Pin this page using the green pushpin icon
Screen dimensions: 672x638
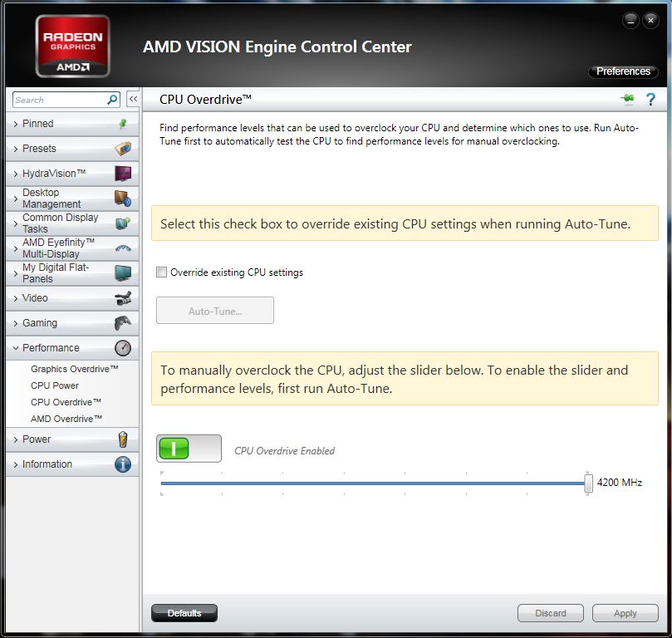coord(627,99)
